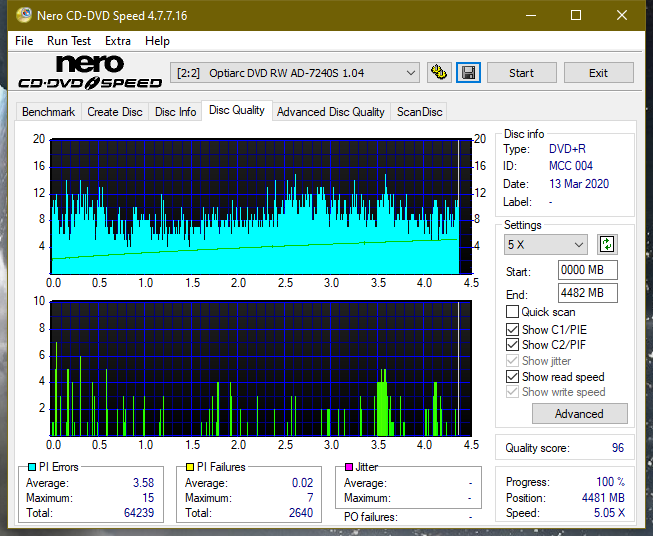Click the PI Failures average 0.02

(x=302, y=483)
